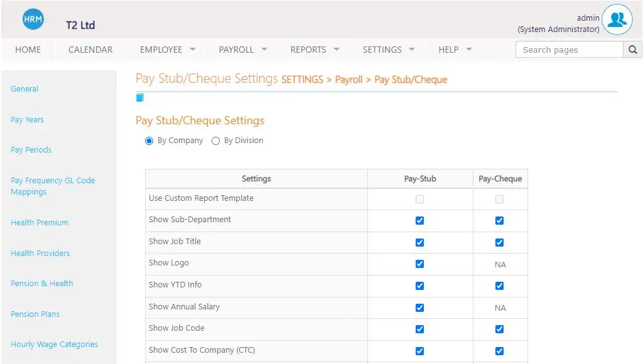Open the REPORTS menu

click(308, 50)
